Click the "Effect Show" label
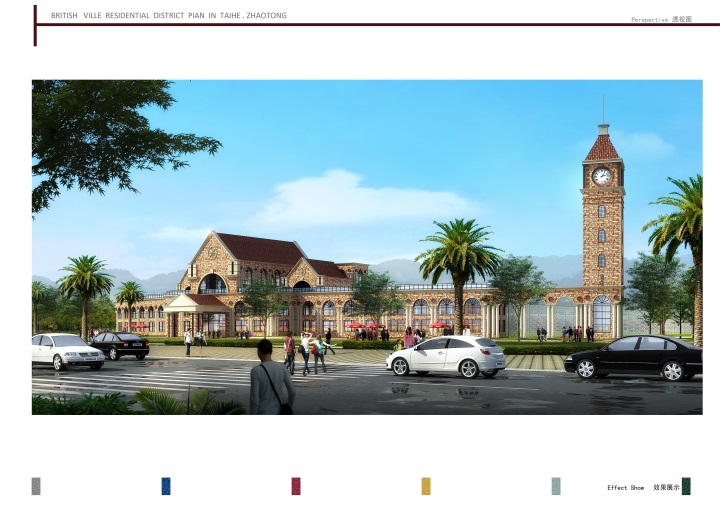Image resolution: width=720 pixels, height=509 pixels. (625, 488)
